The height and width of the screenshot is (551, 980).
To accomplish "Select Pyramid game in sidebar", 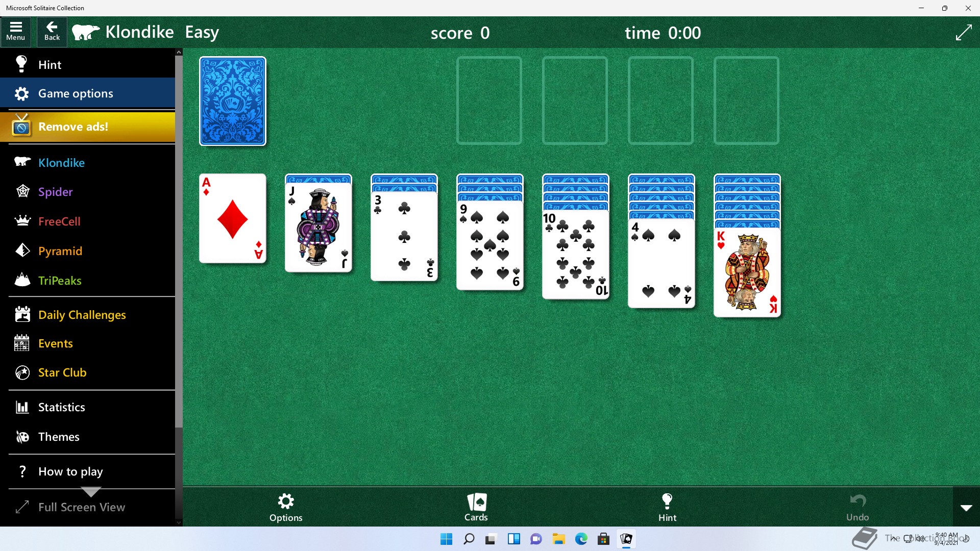I will point(88,251).
